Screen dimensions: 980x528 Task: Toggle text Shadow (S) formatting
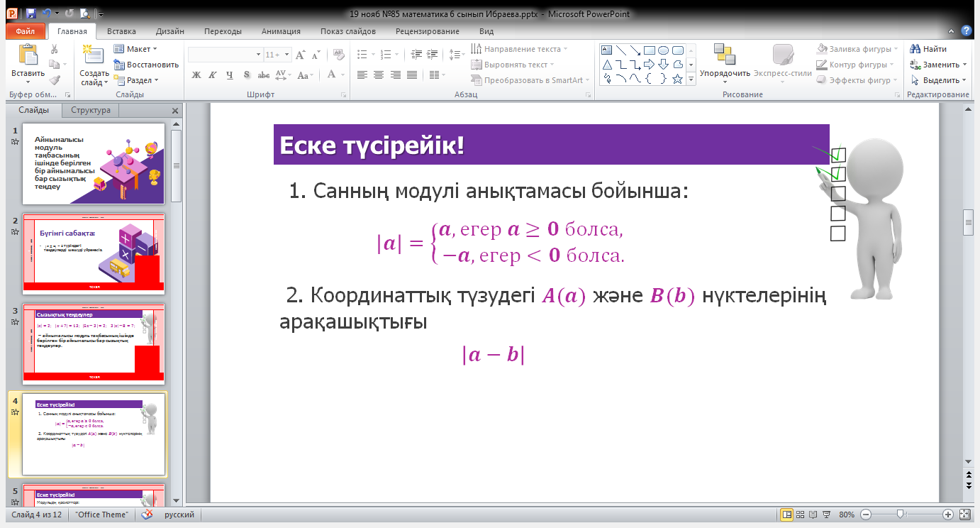tap(246, 75)
